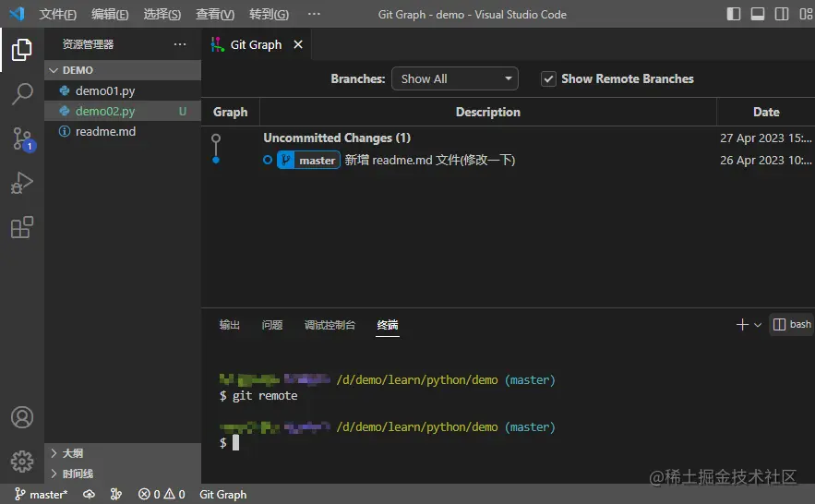The height and width of the screenshot is (504, 815).
Task: Click the git remote command line
Action: point(258,396)
